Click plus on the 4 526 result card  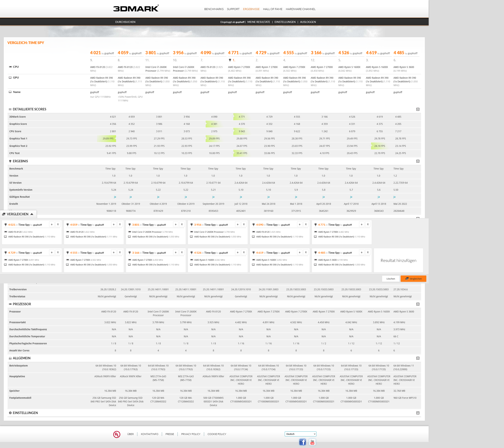tap(238, 253)
